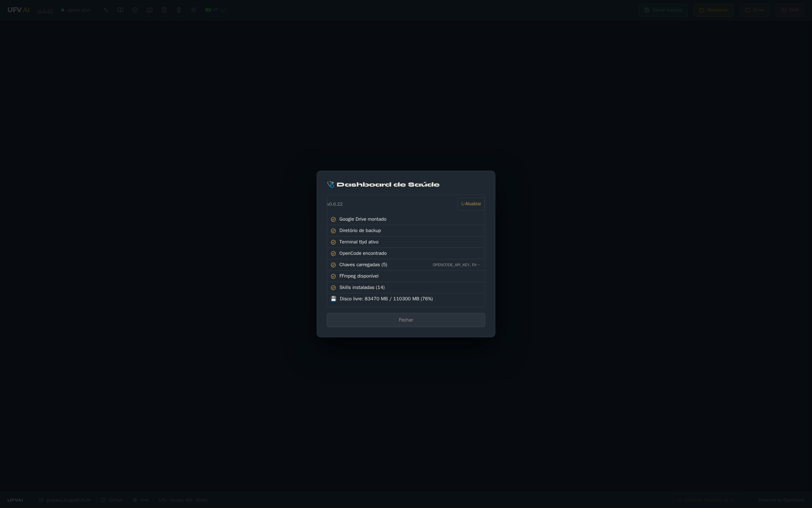Close the dialog with the Fechar button

click(x=406, y=320)
